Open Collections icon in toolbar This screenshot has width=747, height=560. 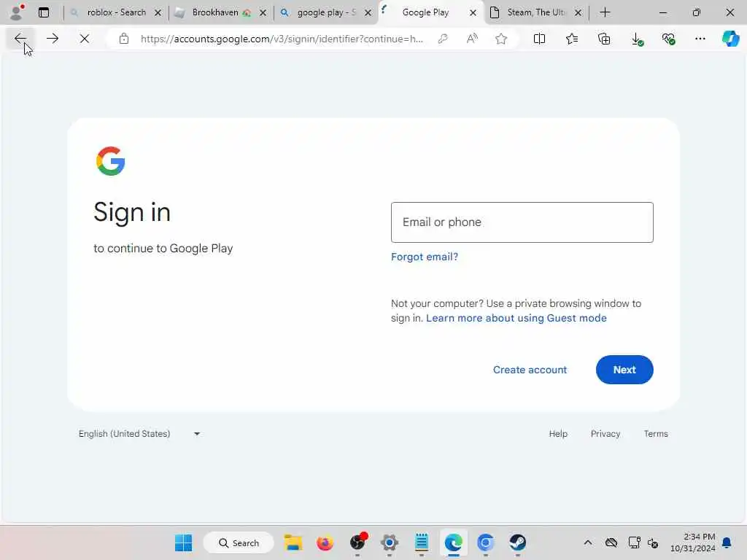coord(604,39)
